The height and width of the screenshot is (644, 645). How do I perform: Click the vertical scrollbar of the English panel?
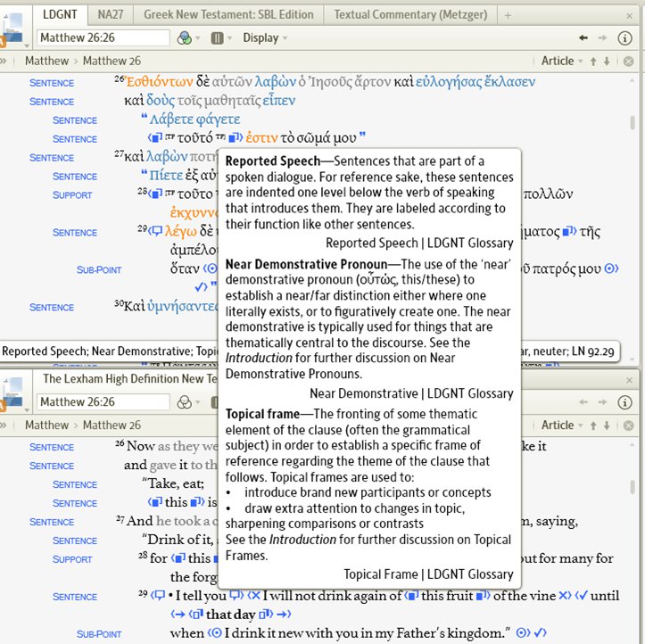pos(633,487)
